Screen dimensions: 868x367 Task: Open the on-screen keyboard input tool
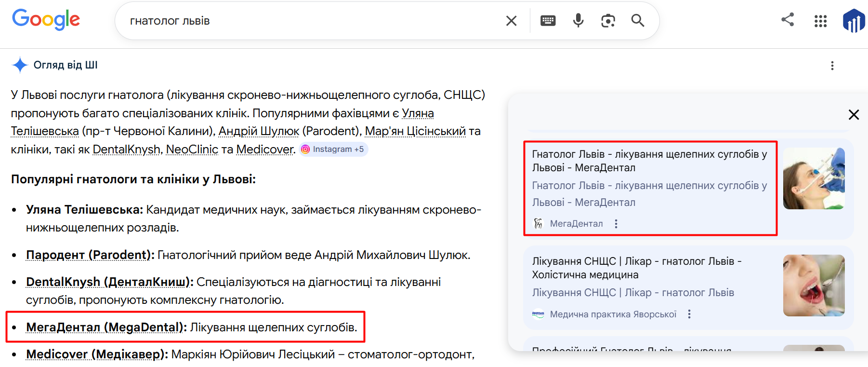(x=548, y=21)
